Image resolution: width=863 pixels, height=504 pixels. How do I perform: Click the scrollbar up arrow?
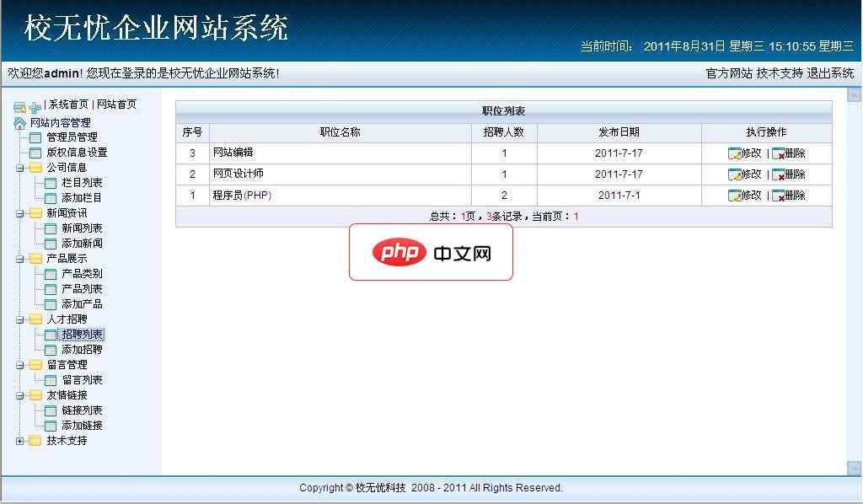[x=855, y=94]
